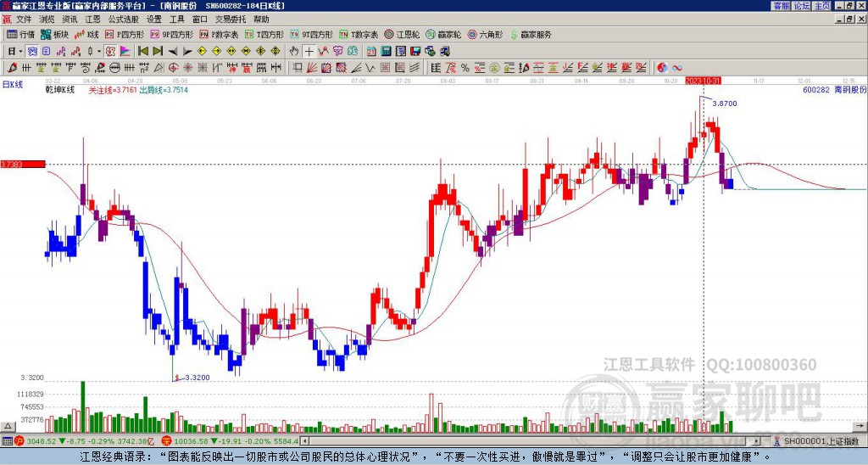Toggle the 权 adjusted-price button
This screenshot has width=868, height=465.
(110, 52)
